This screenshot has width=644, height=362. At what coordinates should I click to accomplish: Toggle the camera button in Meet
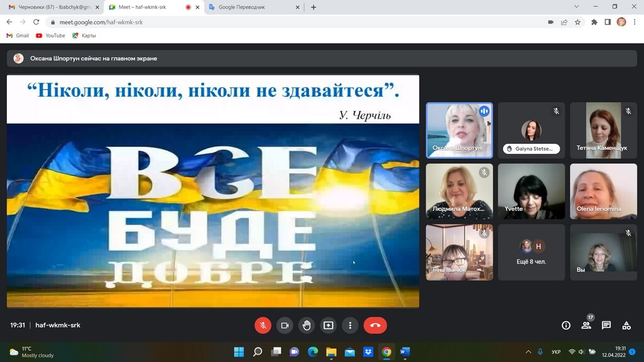tap(285, 326)
